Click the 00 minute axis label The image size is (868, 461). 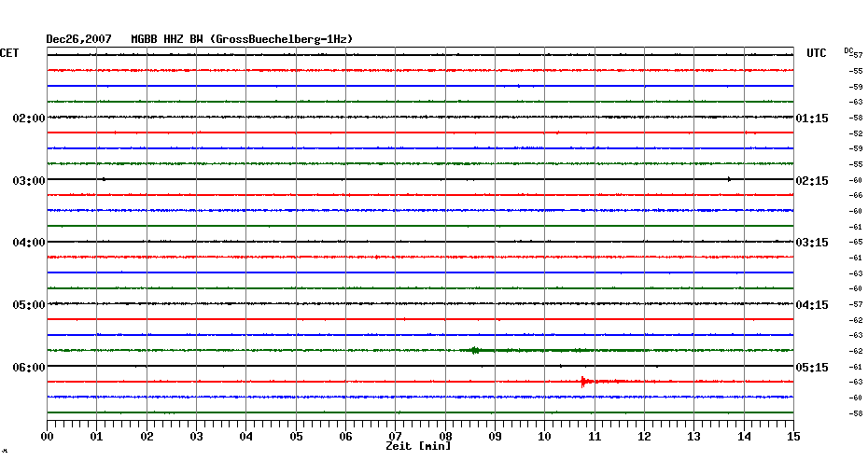[x=48, y=437]
